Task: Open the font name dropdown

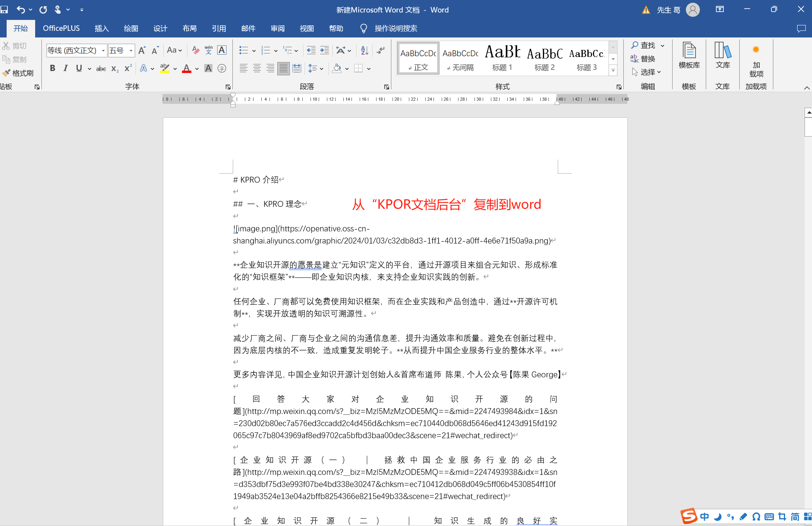Action: tap(103, 50)
